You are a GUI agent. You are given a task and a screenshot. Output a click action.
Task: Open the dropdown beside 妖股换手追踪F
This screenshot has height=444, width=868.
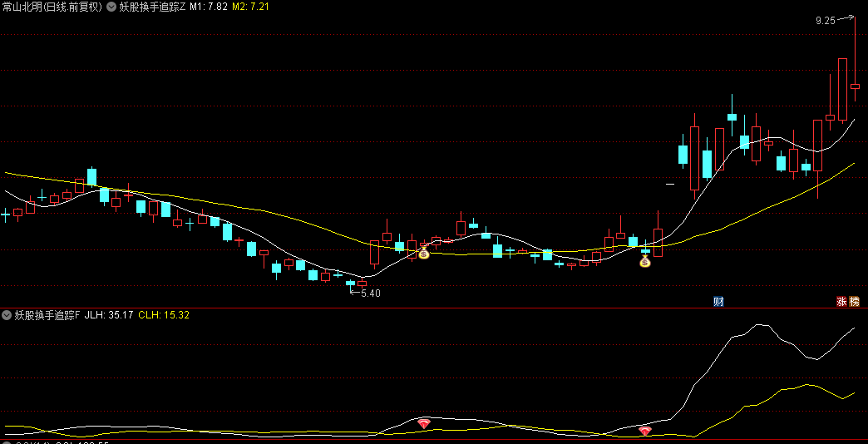[x=7, y=316]
